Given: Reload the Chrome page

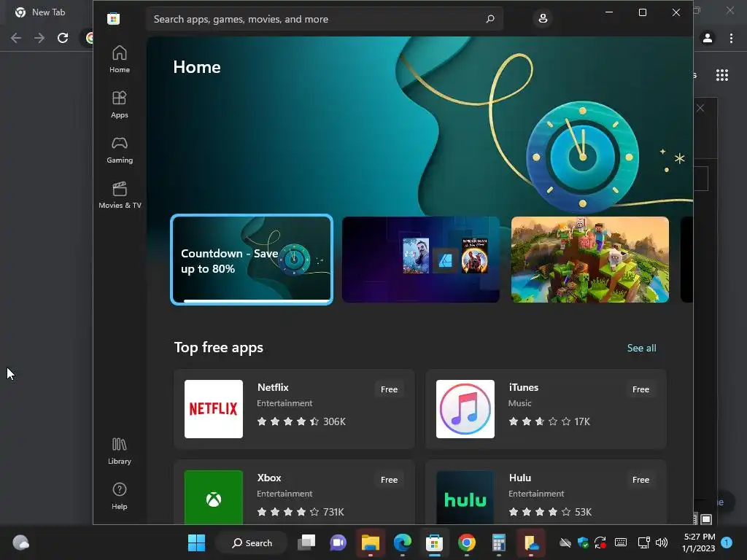Looking at the screenshot, I should click(63, 38).
